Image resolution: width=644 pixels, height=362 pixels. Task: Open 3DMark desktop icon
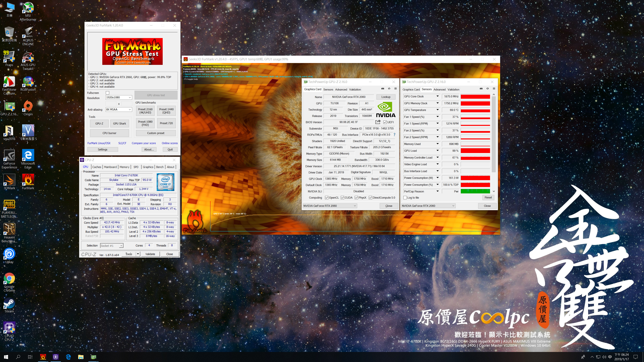(9, 182)
